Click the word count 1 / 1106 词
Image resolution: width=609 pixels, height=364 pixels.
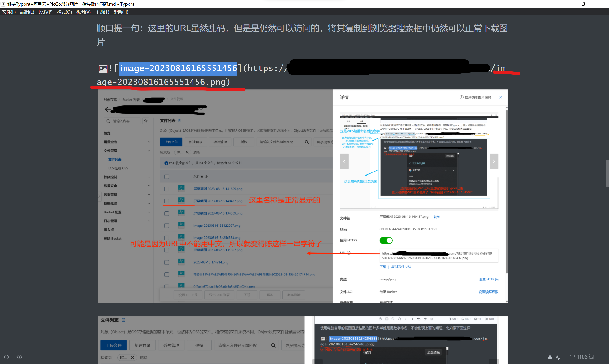point(582,357)
